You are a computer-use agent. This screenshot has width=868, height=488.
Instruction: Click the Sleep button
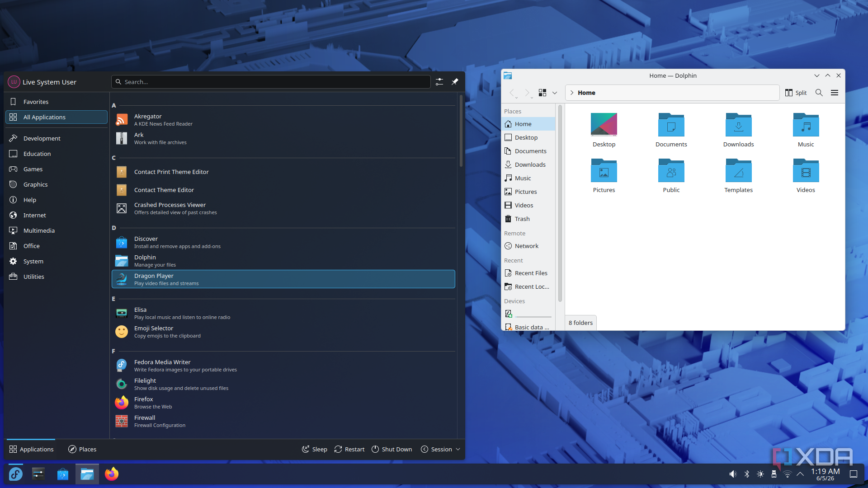[315, 449]
